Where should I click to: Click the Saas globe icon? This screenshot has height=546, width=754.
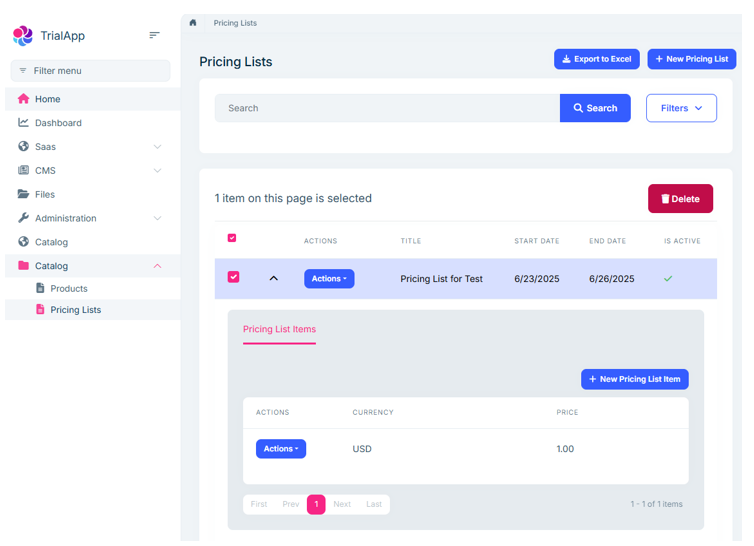23,146
